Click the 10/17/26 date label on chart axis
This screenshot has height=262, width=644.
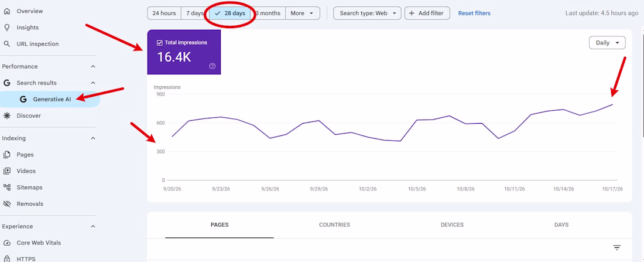612,189
